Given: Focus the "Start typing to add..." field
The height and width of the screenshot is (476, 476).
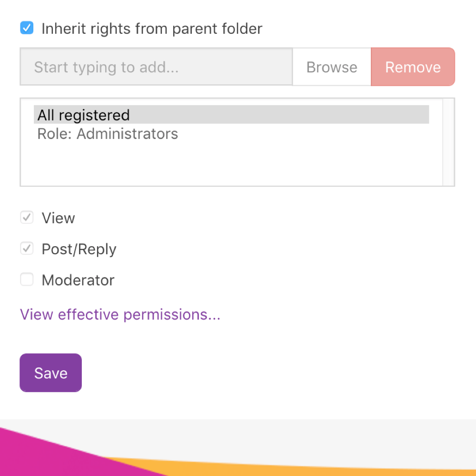Looking at the screenshot, I should click(x=156, y=67).
